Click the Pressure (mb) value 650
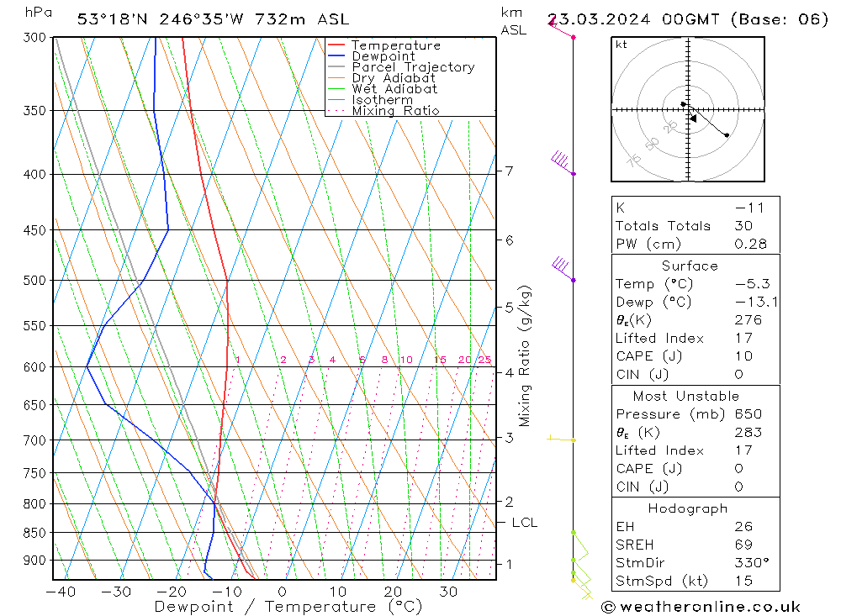This screenshot has height=616, width=841. click(x=748, y=414)
